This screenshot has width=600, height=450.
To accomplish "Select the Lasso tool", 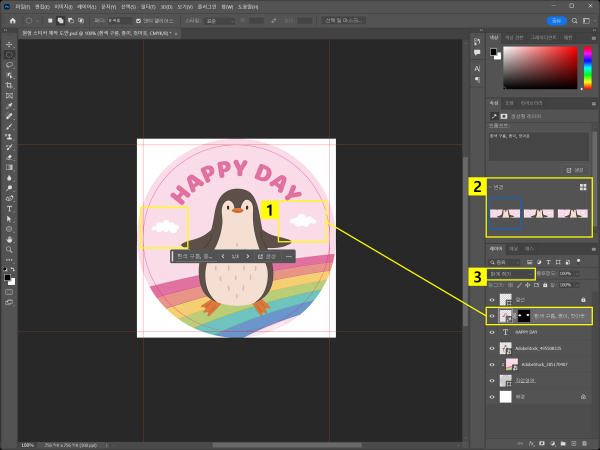I will coord(9,65).
